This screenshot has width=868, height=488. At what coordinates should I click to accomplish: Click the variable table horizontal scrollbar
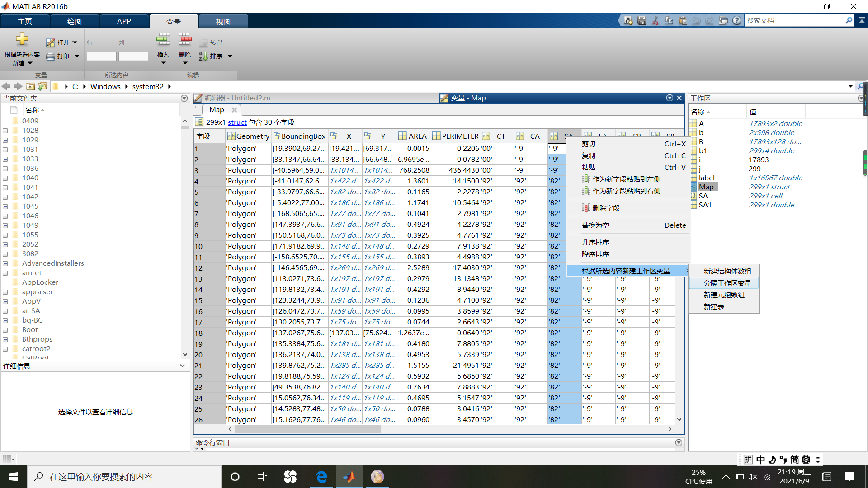[x=307, y=429]
